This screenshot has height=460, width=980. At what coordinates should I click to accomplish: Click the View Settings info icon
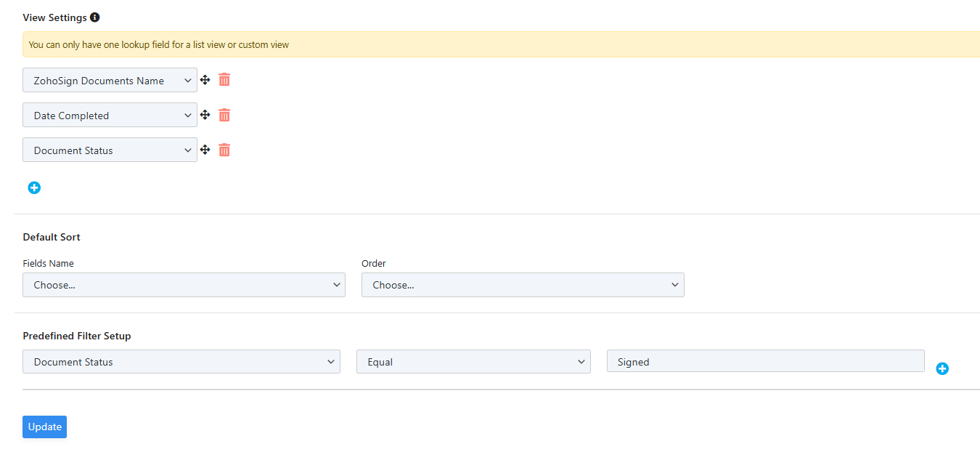[x=94, y=17]
